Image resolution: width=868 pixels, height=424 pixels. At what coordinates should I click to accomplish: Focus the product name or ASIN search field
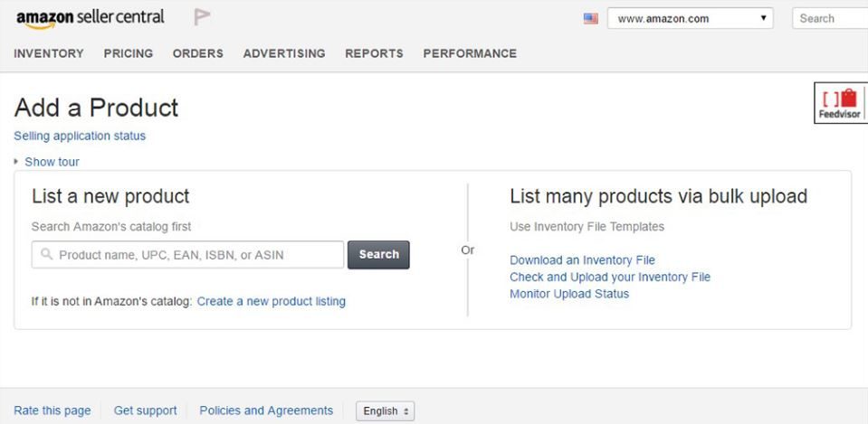click(187, 255)
